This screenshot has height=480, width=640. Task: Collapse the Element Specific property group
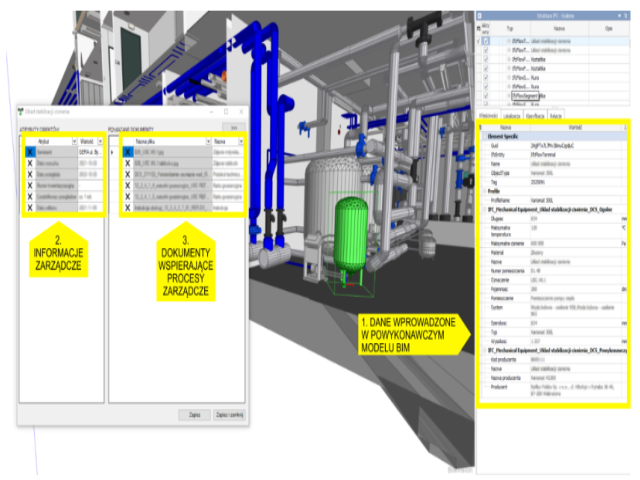click(483, 135)
